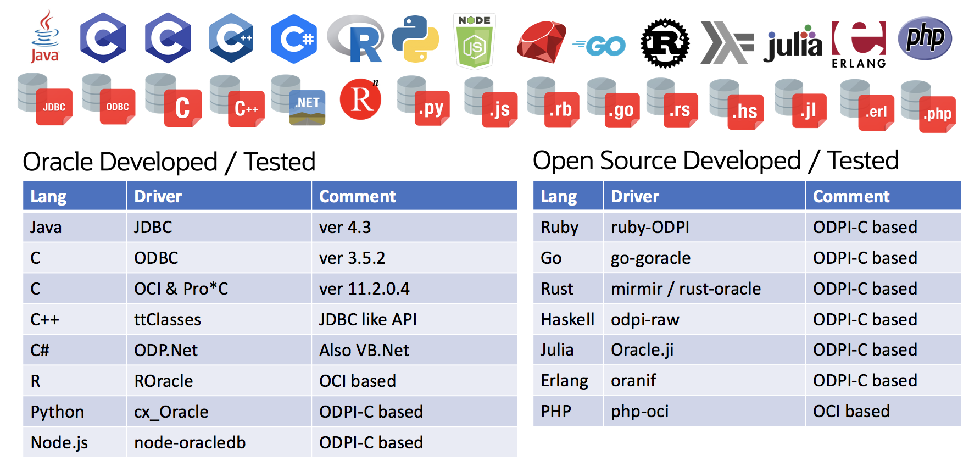The height and width of the screenshot is (466, 980).
Task: Click the "node-oracledb" driver cell
Action: pos(219,442)
